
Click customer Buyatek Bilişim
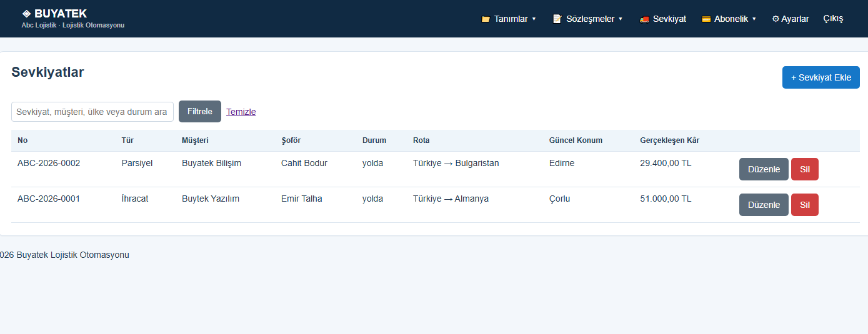[x=211, y=164]
